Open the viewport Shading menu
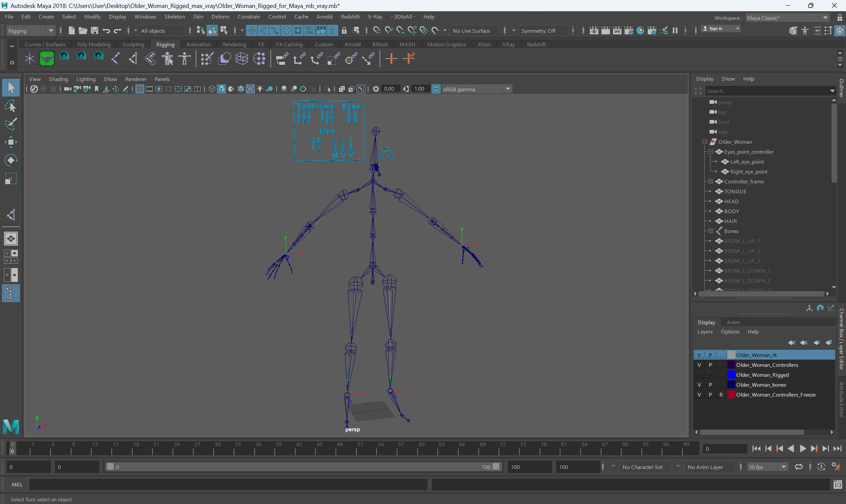 pos(59,79)
